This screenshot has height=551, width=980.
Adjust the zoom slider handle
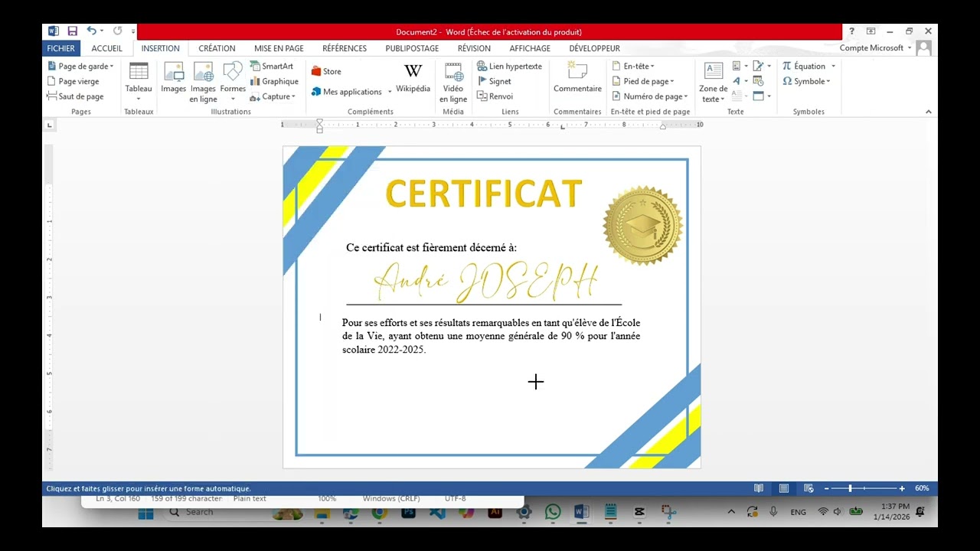(850, 488)
